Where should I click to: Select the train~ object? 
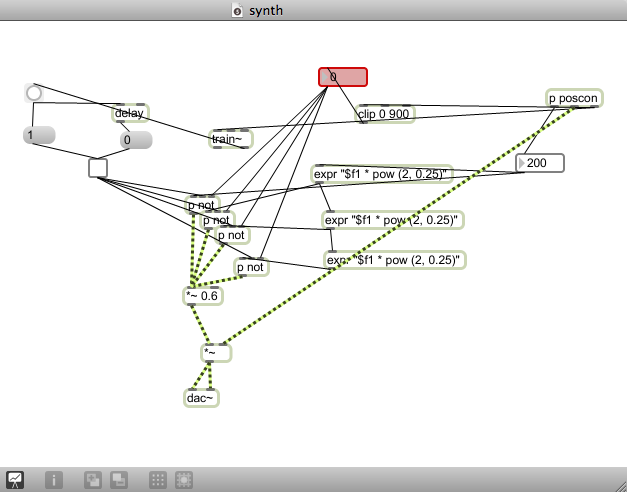tap(231, 139)
